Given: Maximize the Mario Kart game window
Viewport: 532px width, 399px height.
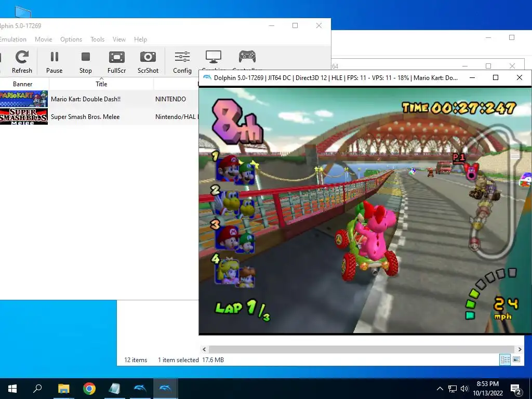Looking at the screenshot, I should point(495,78).
